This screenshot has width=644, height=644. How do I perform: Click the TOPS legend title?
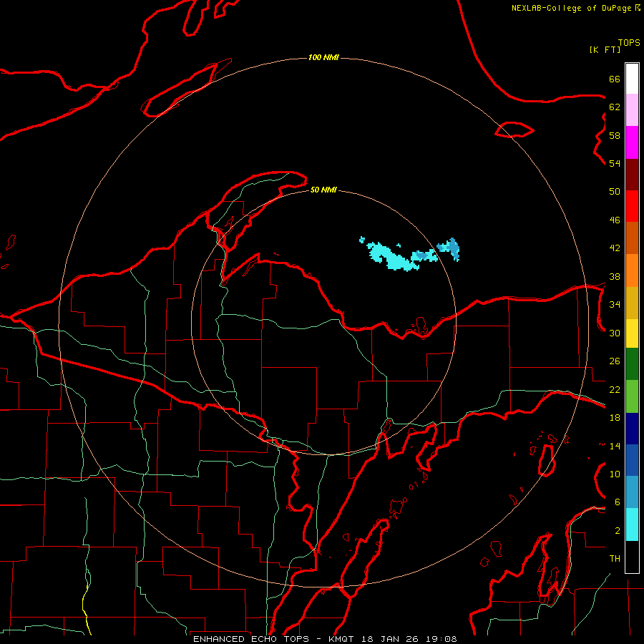(629, 43)
